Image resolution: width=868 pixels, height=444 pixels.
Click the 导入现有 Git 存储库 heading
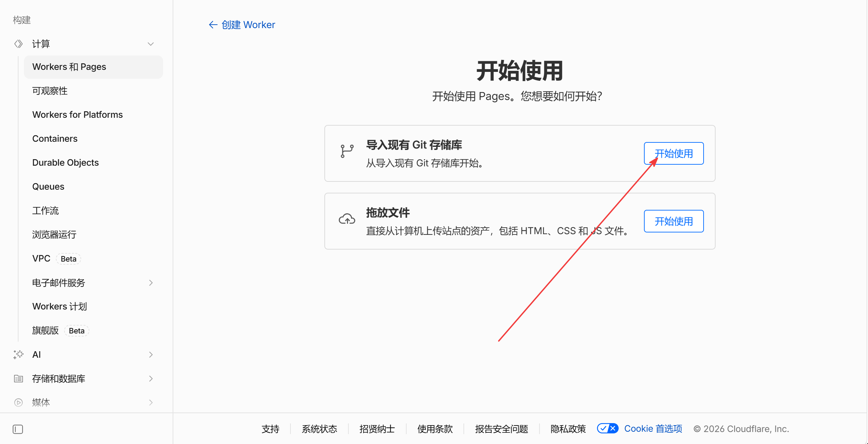(414, 145)
